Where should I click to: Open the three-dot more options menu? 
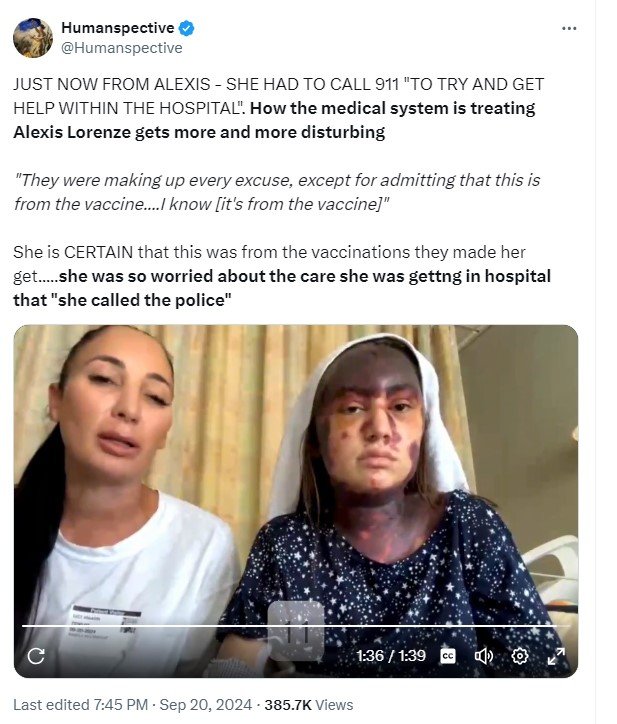(569, 29)
